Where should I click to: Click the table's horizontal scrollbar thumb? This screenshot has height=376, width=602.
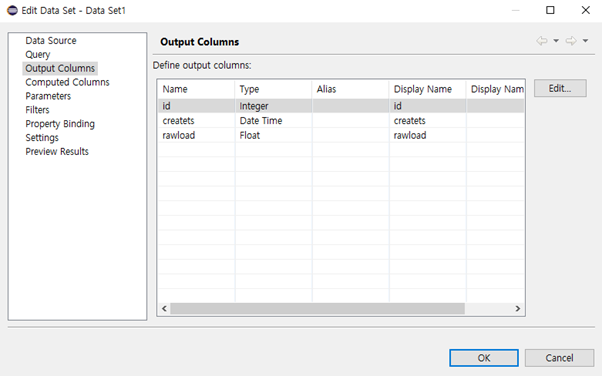coord(318,308)
